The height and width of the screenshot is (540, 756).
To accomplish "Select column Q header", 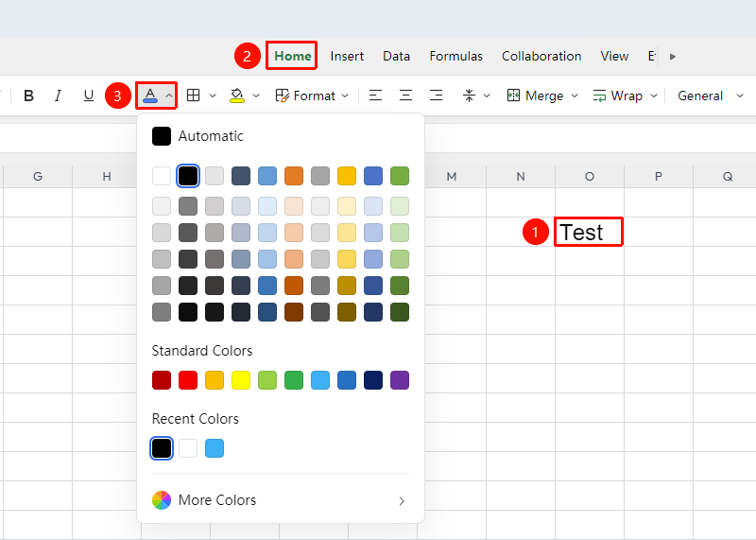I will click(725, 177).
